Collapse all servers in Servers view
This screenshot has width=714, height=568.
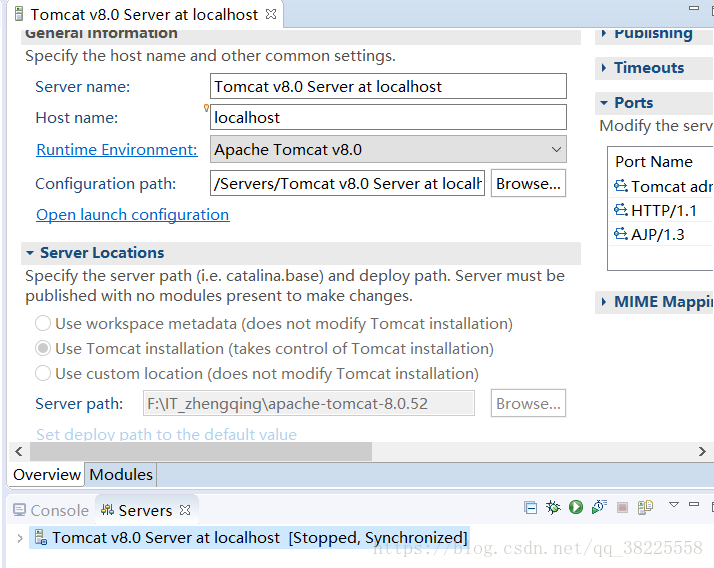[x=530, y=507]
